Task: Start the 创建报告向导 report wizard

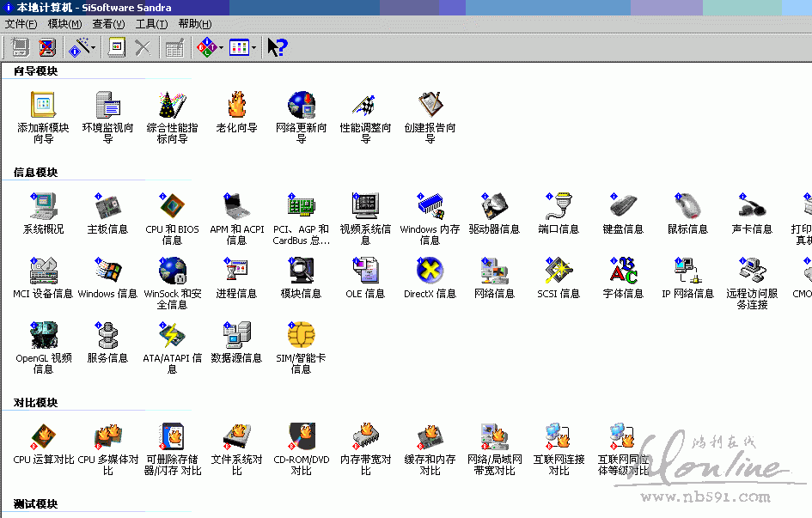Action: coord(430,106)
